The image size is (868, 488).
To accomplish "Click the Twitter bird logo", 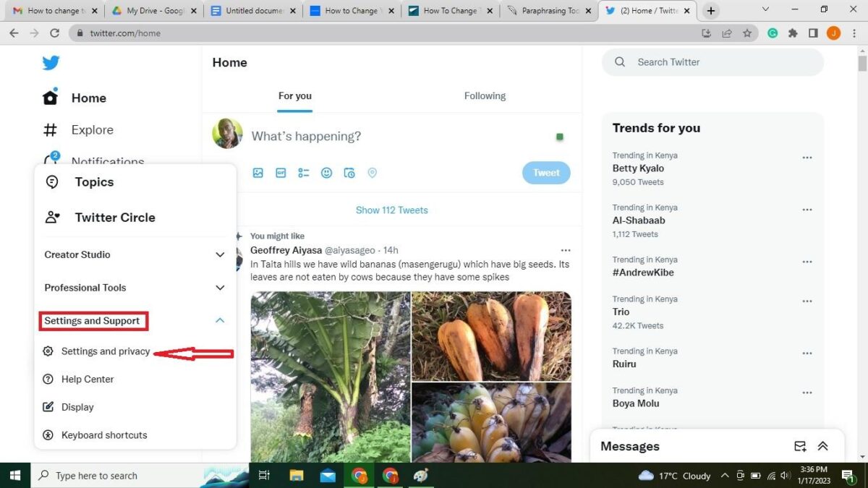I will [51, 63].
